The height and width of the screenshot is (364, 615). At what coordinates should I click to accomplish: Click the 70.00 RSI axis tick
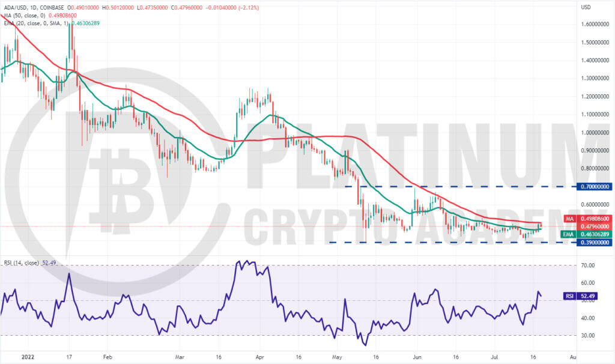point(587,265)
